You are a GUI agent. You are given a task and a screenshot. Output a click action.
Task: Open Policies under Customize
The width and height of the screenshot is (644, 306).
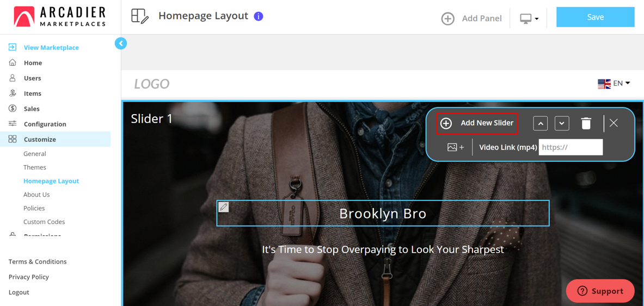click(x=34, y=208)
